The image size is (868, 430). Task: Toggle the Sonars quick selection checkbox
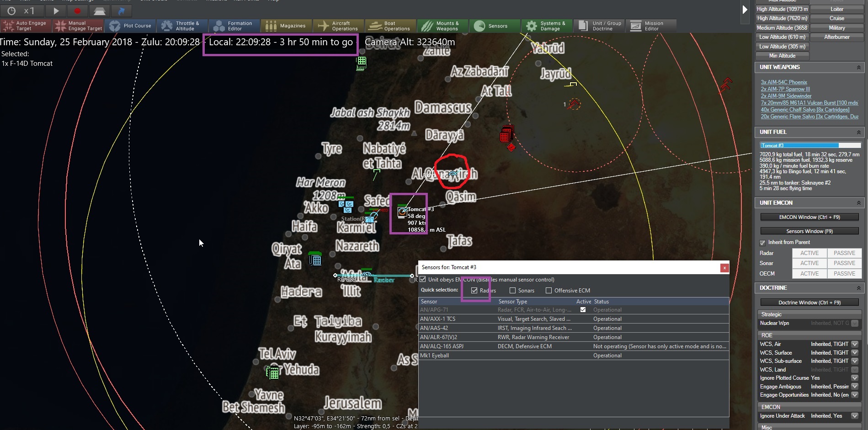(512, 290)
